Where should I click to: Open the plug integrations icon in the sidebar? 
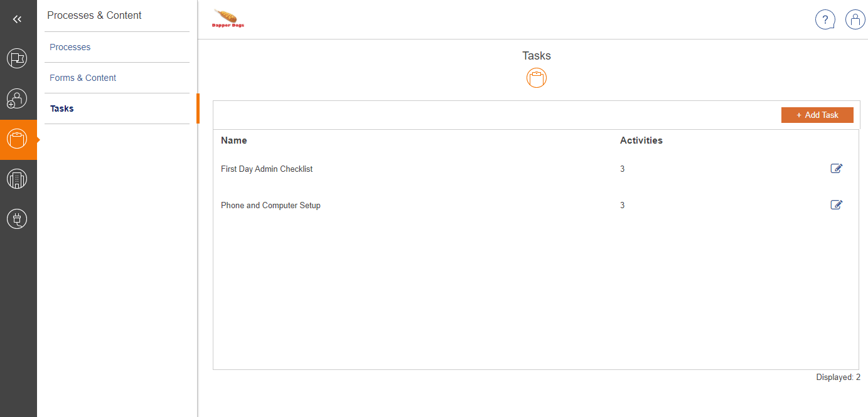click(18, 219)
